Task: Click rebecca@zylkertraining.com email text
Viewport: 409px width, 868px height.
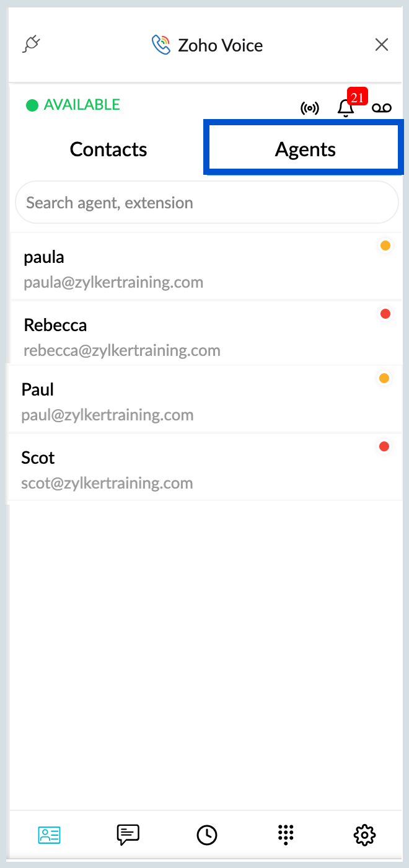Action: 122,350
